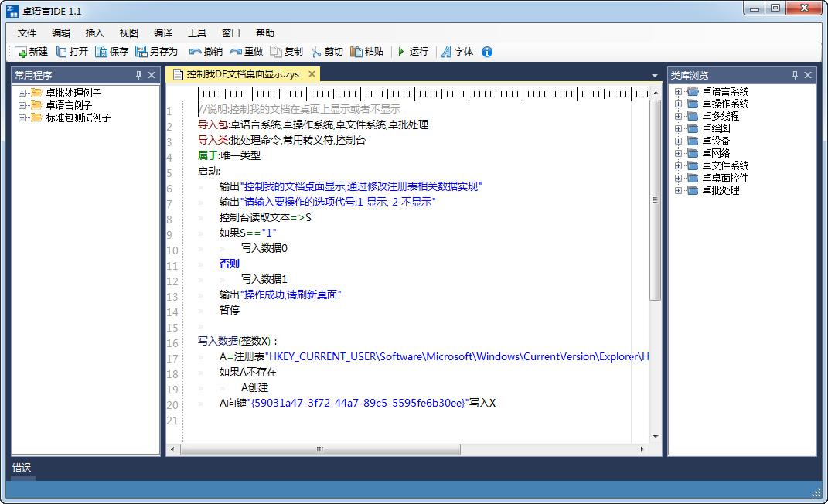Open the 文件 menu
Screen dimensions: 828x504
(x=27, y=32)
